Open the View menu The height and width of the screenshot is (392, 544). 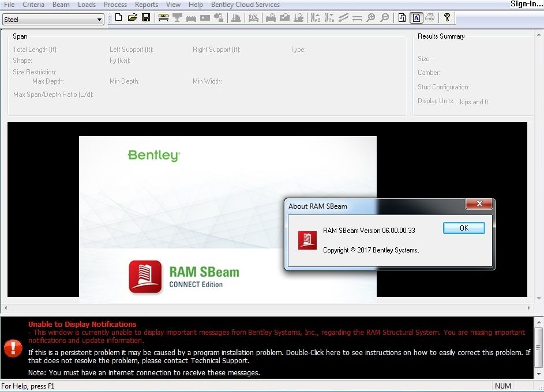(x=173, y=5)
